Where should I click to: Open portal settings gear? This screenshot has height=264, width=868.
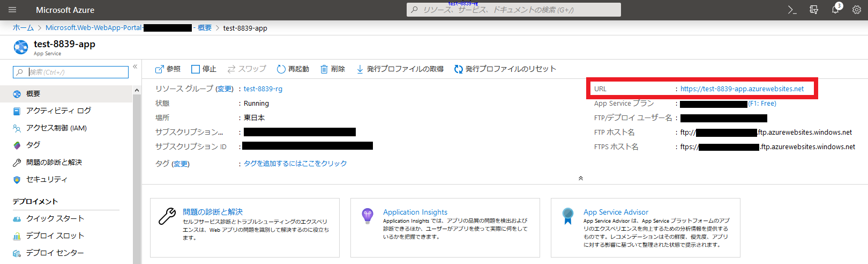coord(857,10)
